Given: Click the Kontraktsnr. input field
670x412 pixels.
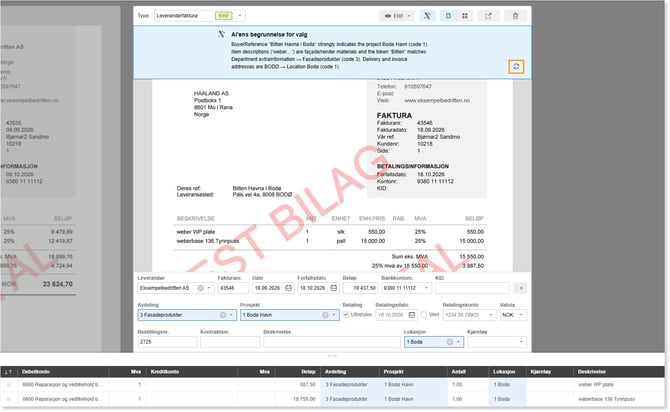Looking at the screenshot, I should (230, 342).
